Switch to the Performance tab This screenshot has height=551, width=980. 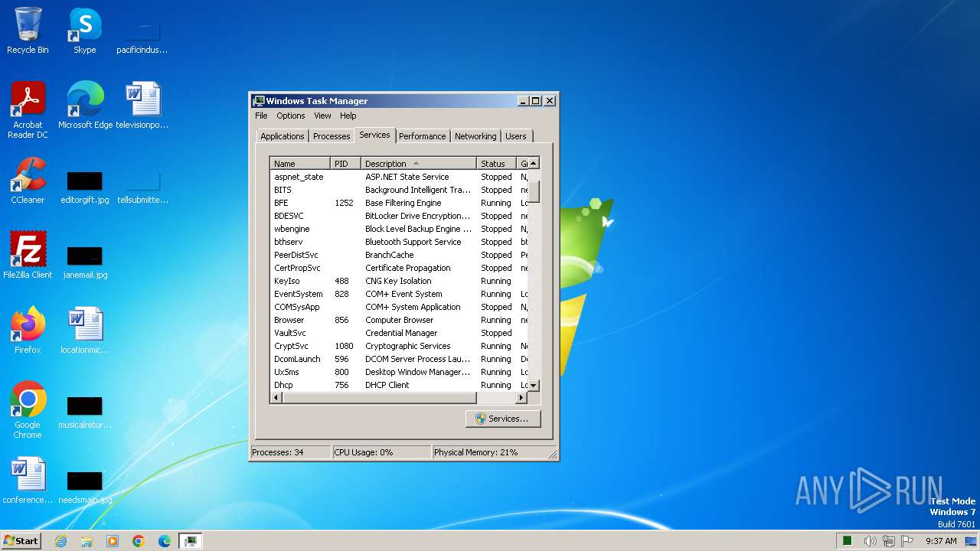423,136
